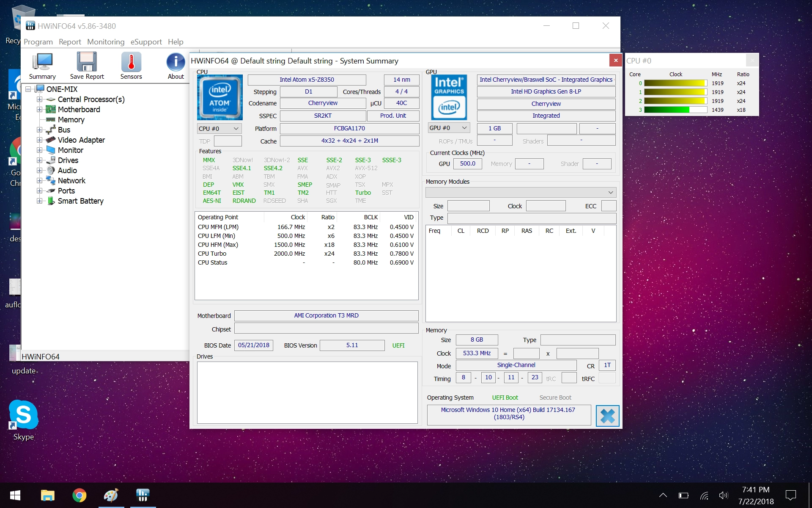Select Memory in the hardware tree
Viewport: 812px width, 508px height.
pyautogui.click(x=71, y=120)
